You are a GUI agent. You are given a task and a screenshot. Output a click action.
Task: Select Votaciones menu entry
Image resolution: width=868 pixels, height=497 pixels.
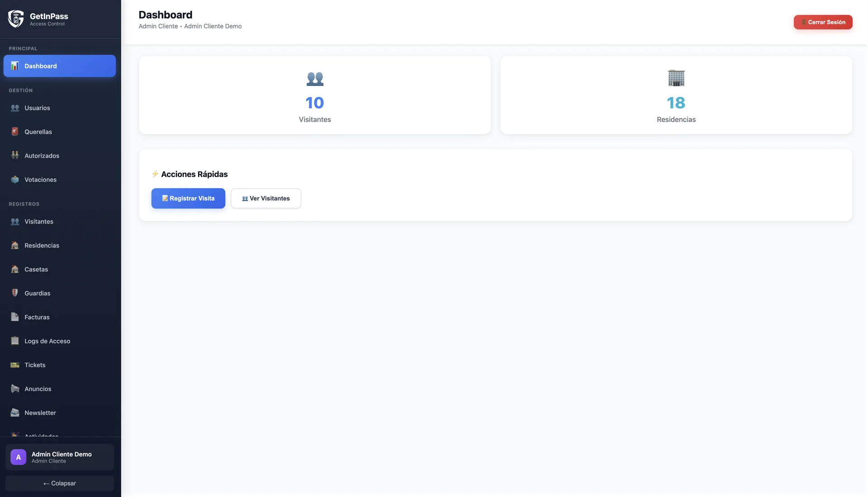coord(60,180)
